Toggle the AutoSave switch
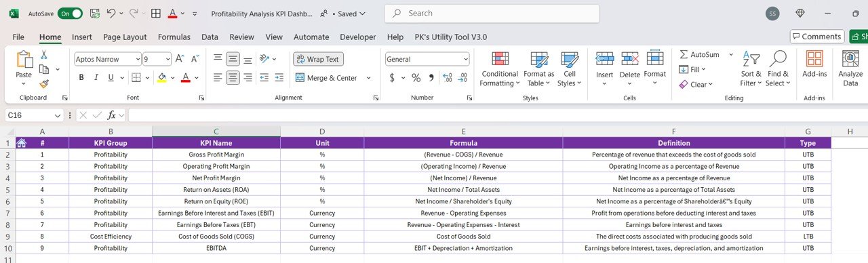This screenshot has height=263, width=868. [x=70, y=14]
